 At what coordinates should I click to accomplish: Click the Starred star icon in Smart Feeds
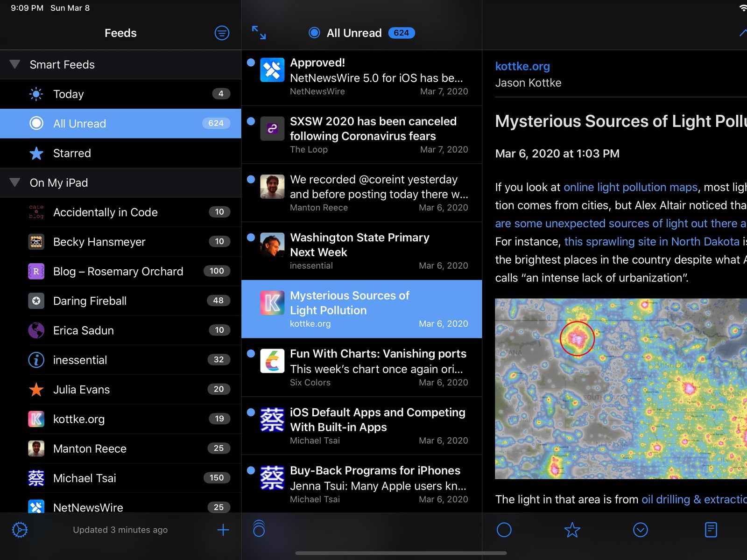pos(36,153)
